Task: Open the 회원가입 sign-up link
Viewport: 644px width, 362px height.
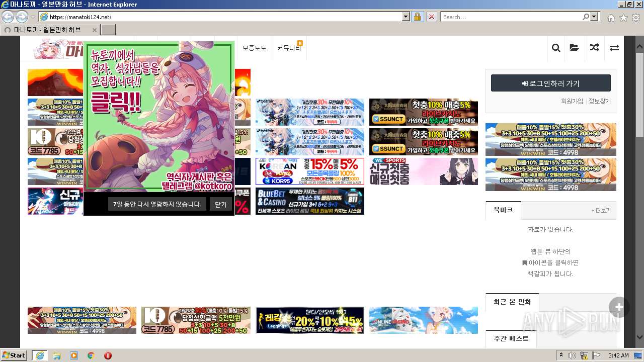Action: click(572, 101)
